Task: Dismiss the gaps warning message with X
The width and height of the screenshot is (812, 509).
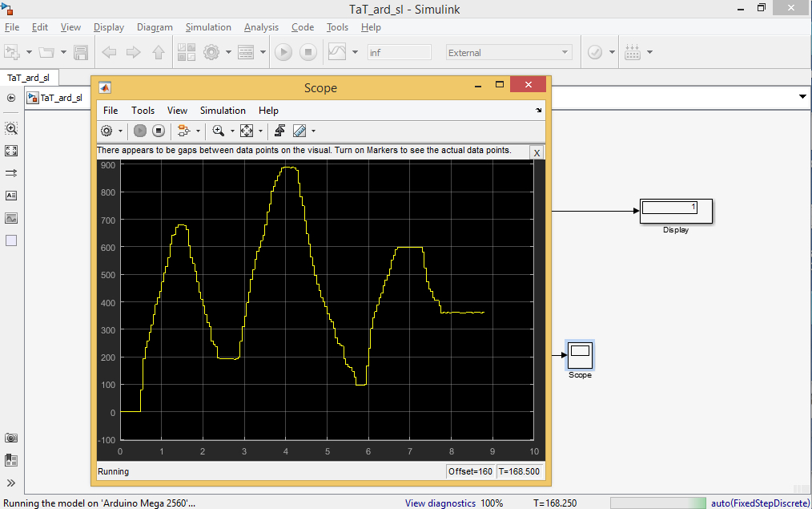Action: [537, 153]
